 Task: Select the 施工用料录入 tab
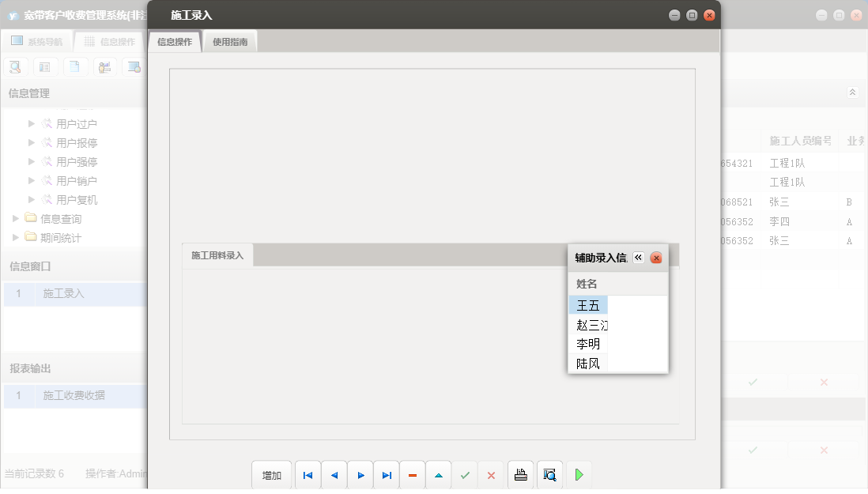click(x=217, y=255)
